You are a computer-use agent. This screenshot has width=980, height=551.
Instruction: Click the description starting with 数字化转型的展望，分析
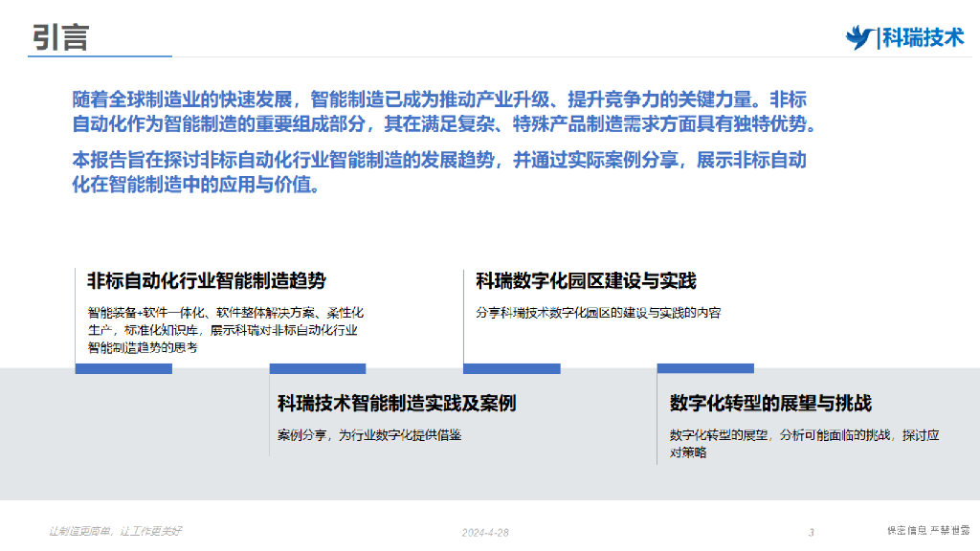(804, 443)
